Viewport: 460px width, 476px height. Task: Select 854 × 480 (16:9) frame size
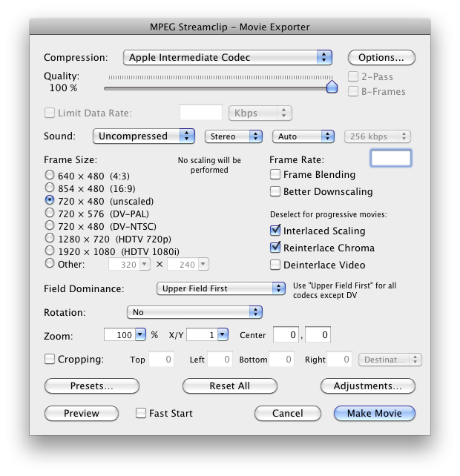tap(50, 188)
